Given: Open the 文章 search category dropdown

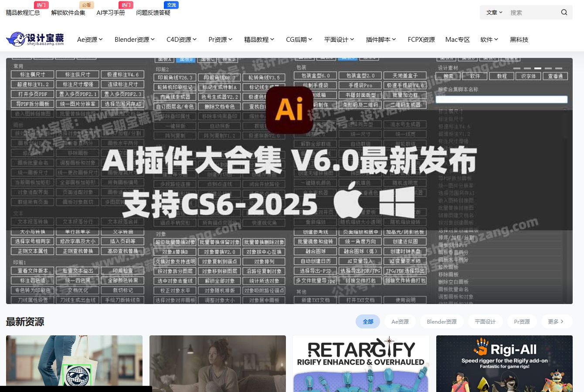Looking at the screenshot, I should (493, 12).
